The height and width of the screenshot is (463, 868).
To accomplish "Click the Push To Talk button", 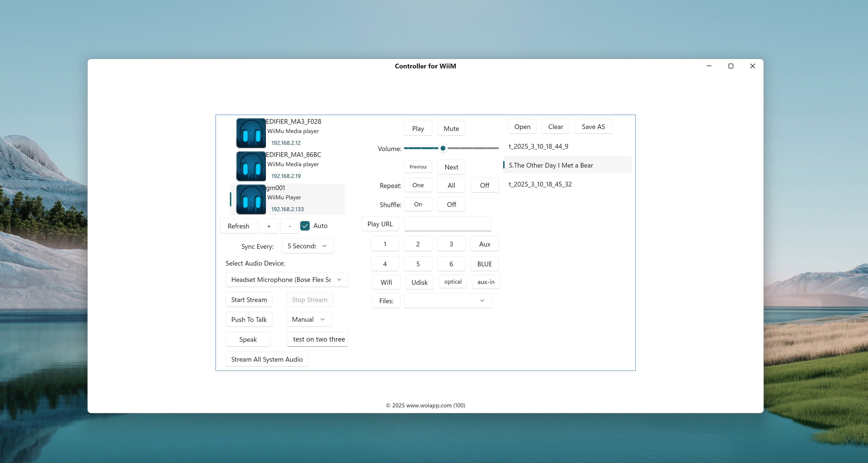I will click(249, 320).
